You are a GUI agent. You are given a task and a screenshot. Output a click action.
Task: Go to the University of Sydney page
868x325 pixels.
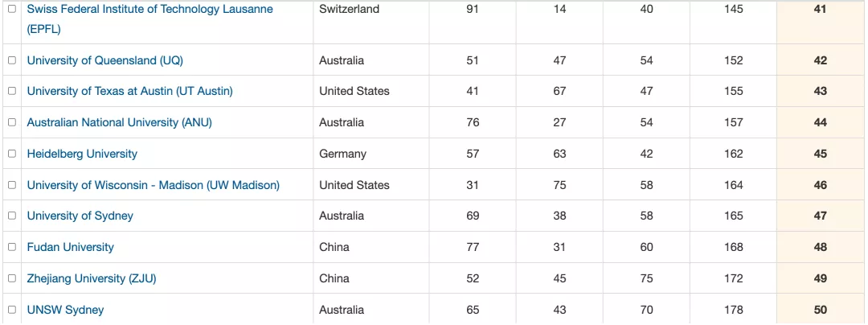coord(80,216)
